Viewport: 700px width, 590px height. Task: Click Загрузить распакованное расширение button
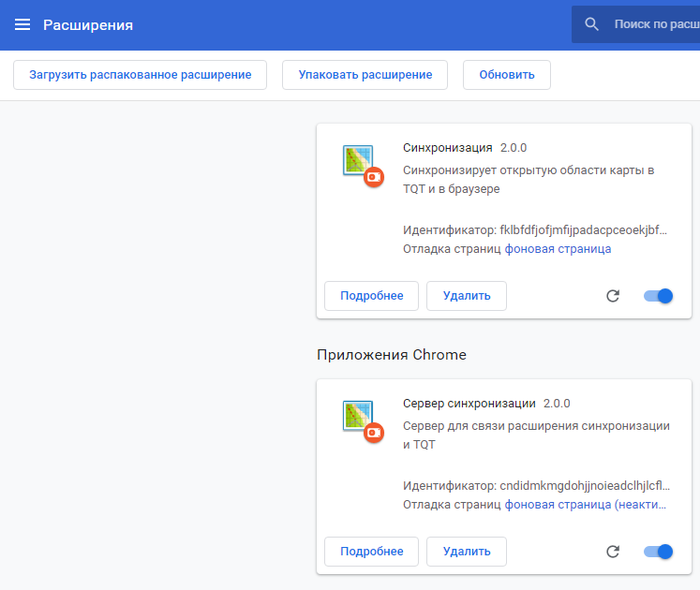141,75
